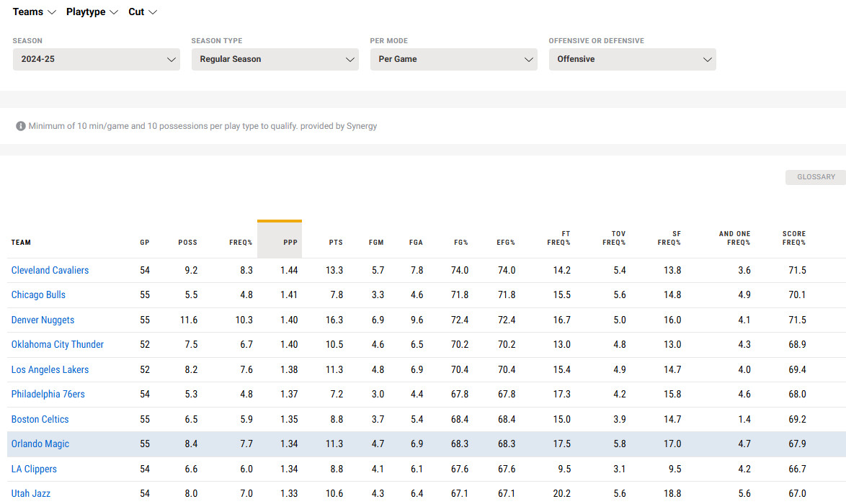The image size is (846, 504).
Task: Open Boston Celtics team link
Action: click(40, 419)
